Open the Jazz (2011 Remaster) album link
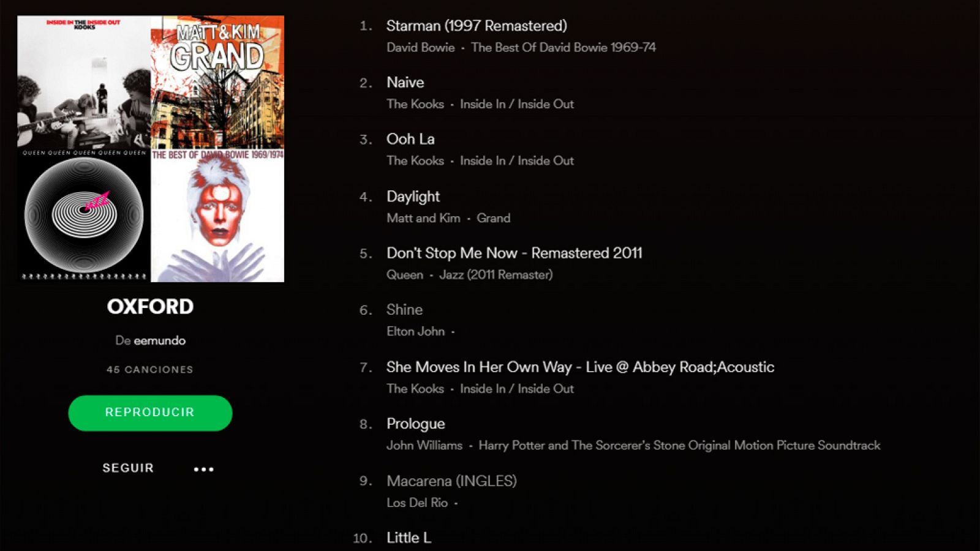980x551 pixels. click(x=496, y=275)
